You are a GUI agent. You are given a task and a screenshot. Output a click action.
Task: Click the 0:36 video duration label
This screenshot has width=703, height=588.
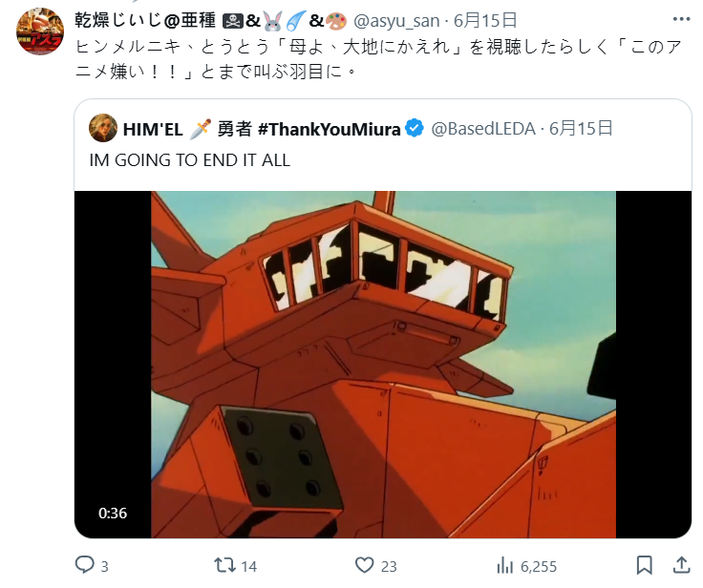click(113, 514)
